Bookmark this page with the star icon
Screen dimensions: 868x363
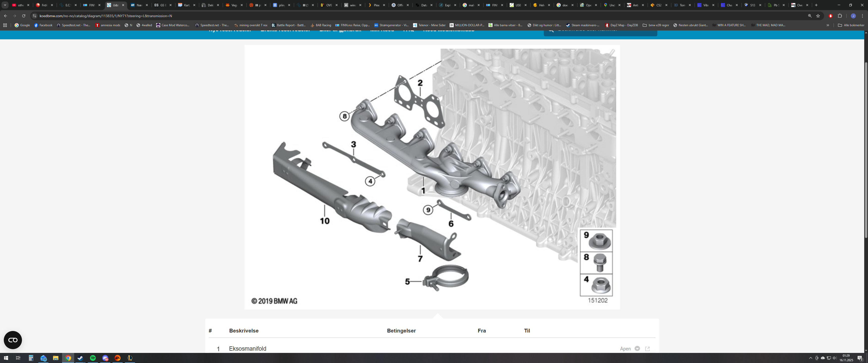point(818,16)
